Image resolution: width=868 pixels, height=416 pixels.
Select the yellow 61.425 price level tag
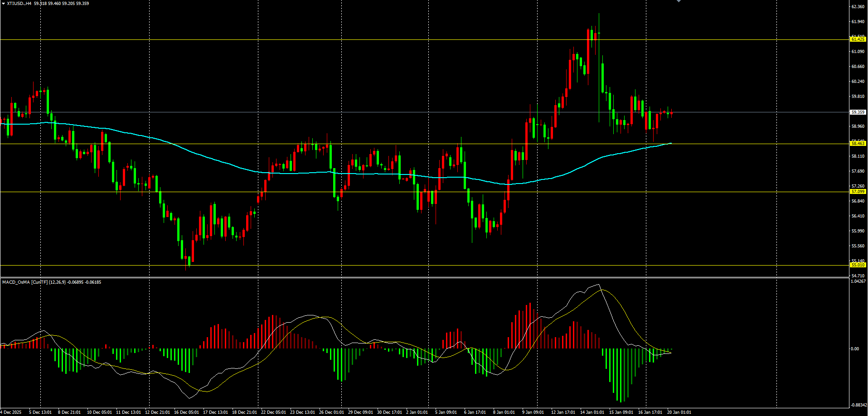tap(858, 39)
